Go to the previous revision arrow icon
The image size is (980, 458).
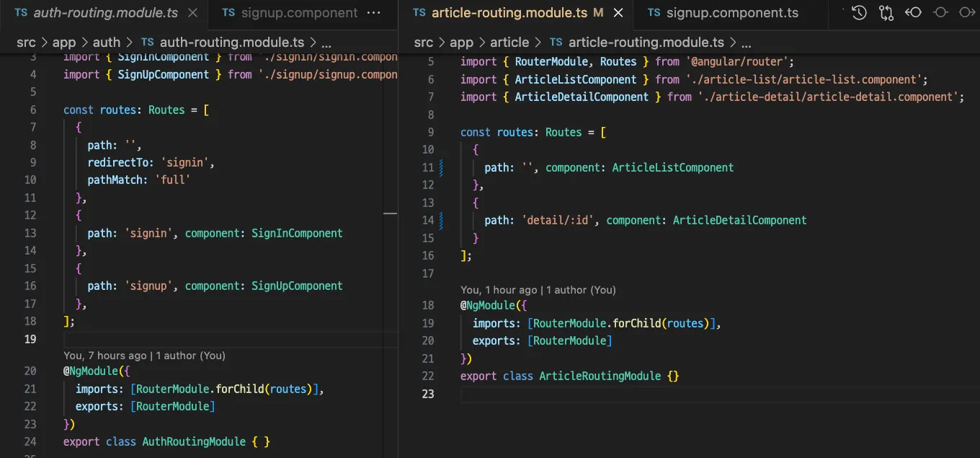[x=913, y=12]
